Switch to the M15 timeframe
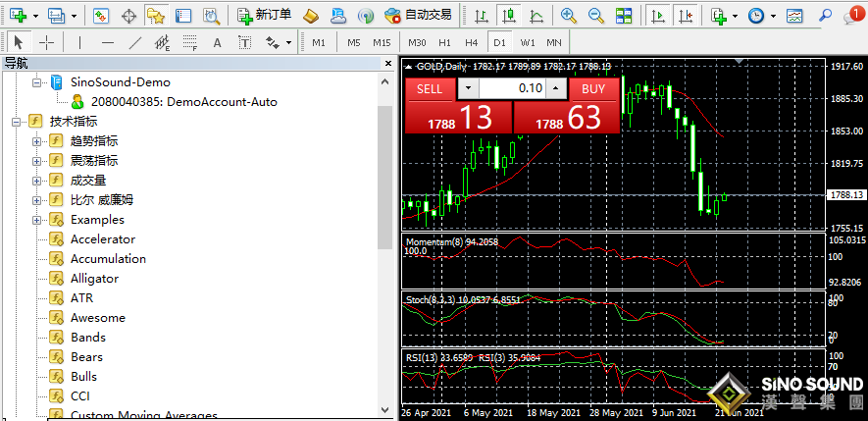 [382, 42]
